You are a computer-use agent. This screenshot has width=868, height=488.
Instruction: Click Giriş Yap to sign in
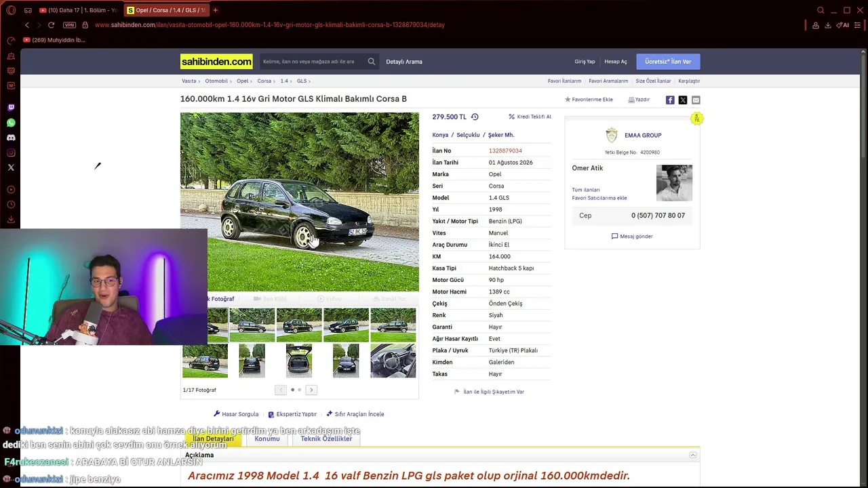[x=585, y=62]
